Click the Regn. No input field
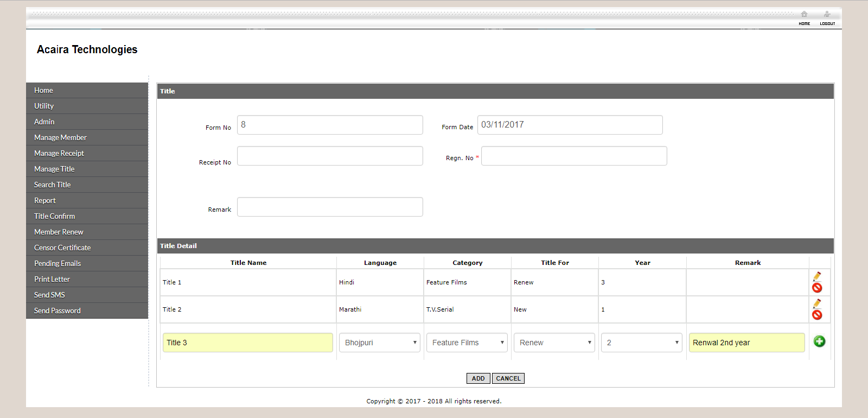 pos(574,156)
